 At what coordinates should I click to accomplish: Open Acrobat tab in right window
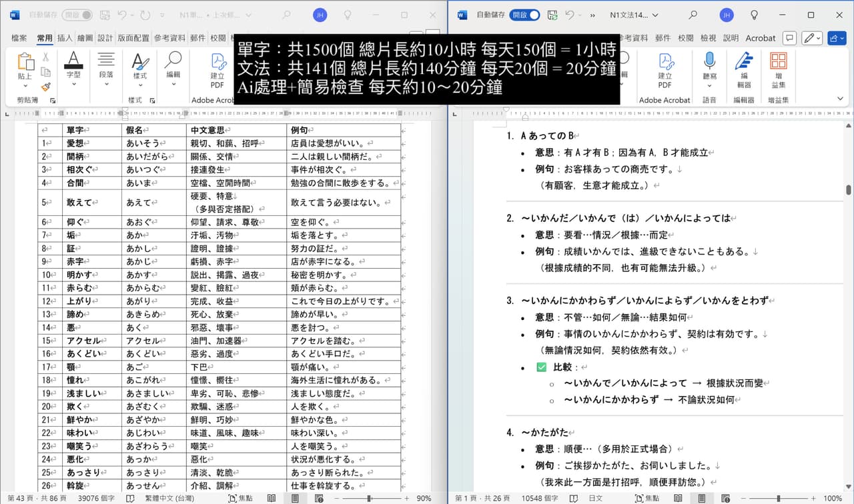pyautogui.click(x=761, y=38)
